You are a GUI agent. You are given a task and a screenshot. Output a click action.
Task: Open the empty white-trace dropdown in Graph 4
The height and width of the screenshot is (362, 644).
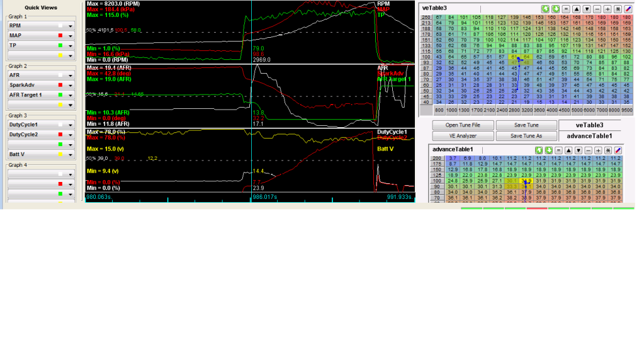tap(71, 174)
